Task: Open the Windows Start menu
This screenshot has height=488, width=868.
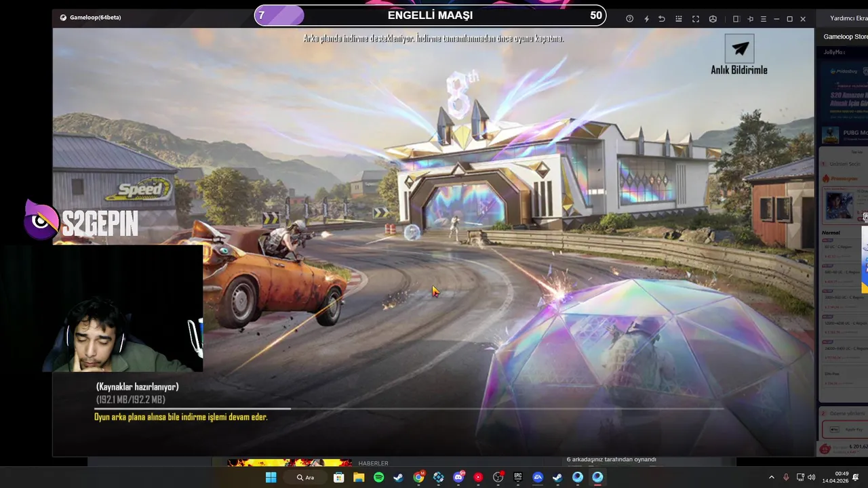Action: click(271, 477)
